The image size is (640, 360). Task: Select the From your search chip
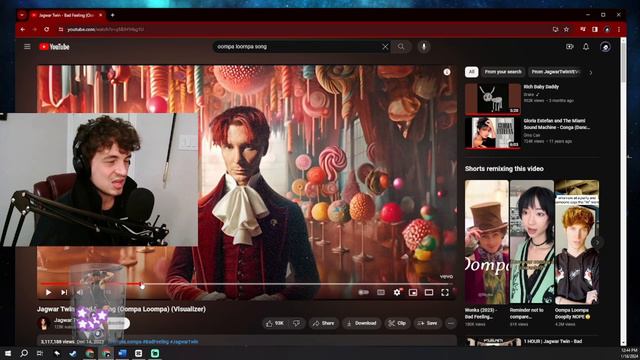click(503, 72)
